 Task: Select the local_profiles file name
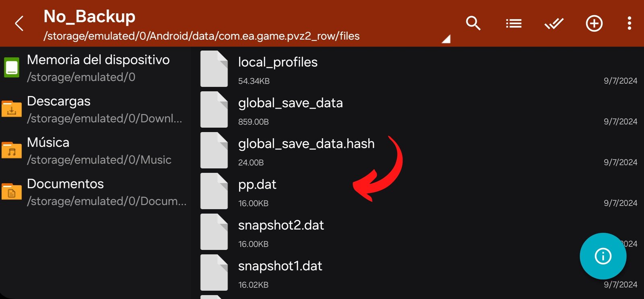(x=278, y=62)
